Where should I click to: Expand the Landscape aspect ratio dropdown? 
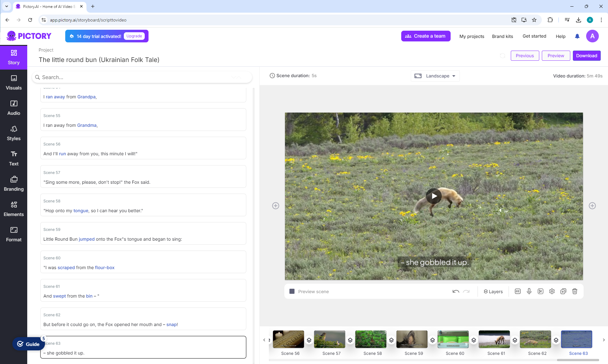435,76
